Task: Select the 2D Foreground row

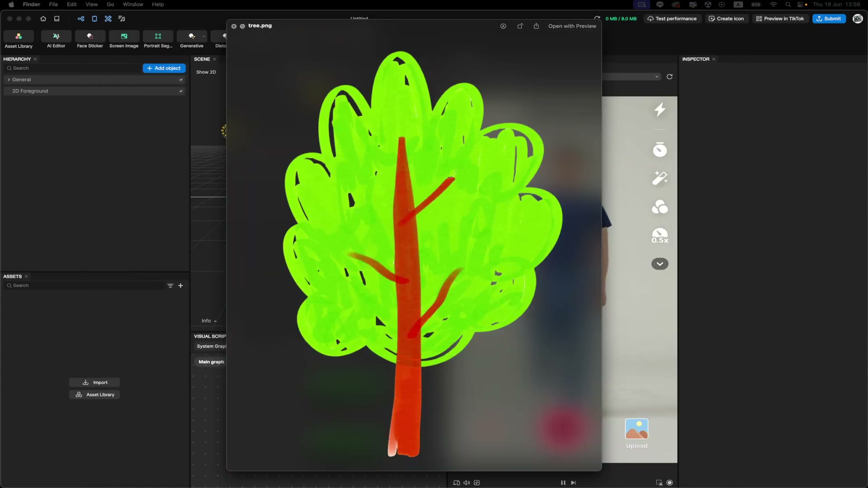Action: [94, 91]
